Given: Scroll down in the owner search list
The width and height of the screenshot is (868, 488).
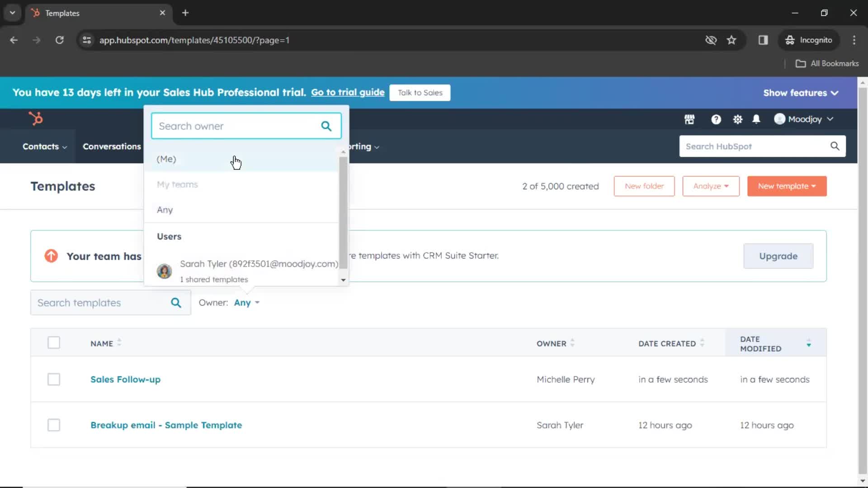Looking at the screenshot, I should pyautogui.click(x=343, y=280).
